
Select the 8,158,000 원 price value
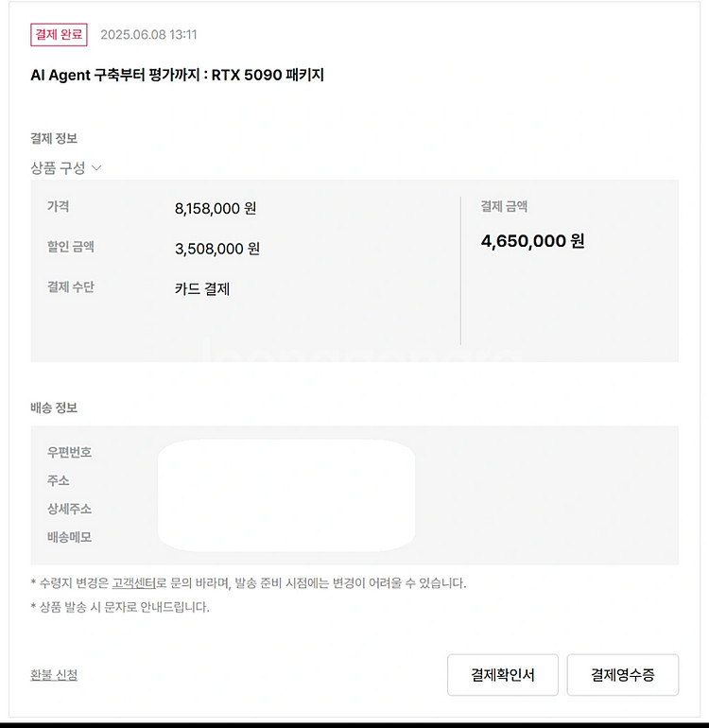[x=216, y=208]
